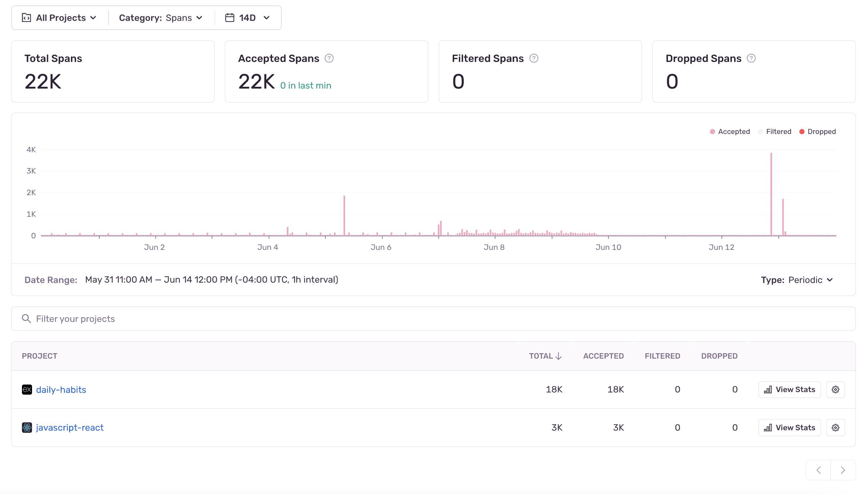868x494 pixels.
Task: Follow the javascript-react project link
Action: (x=70, y=427)
